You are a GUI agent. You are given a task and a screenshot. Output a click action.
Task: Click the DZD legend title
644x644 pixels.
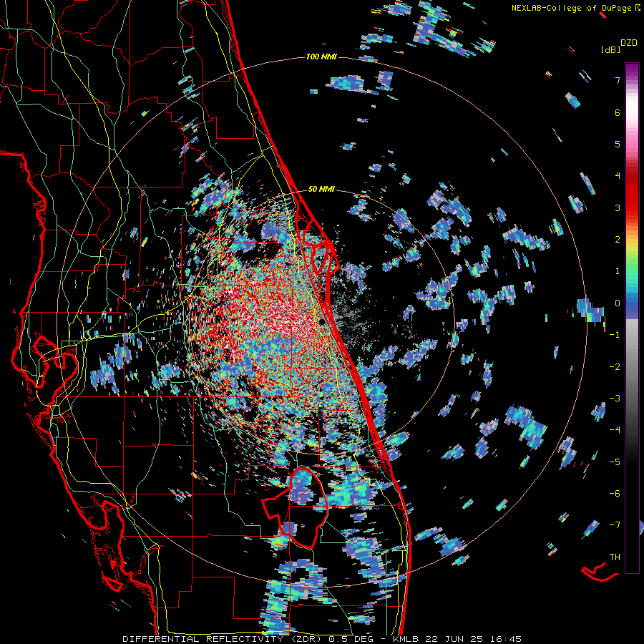coord(629,43)
